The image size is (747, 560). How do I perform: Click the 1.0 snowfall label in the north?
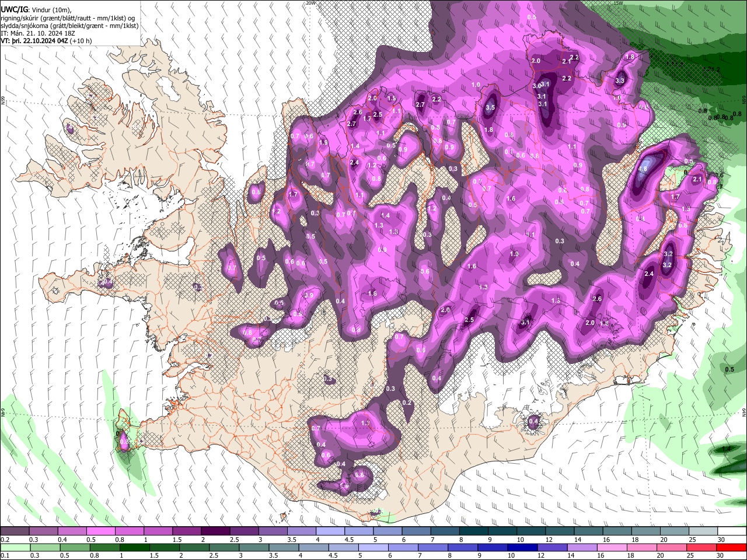pyautogui.click(x=476, y=85)
